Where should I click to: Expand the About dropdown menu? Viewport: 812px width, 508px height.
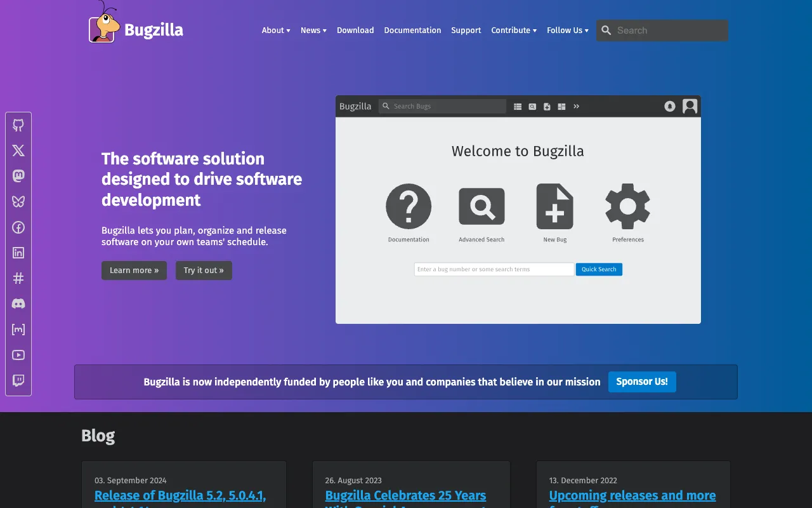[x=275, y=30]
